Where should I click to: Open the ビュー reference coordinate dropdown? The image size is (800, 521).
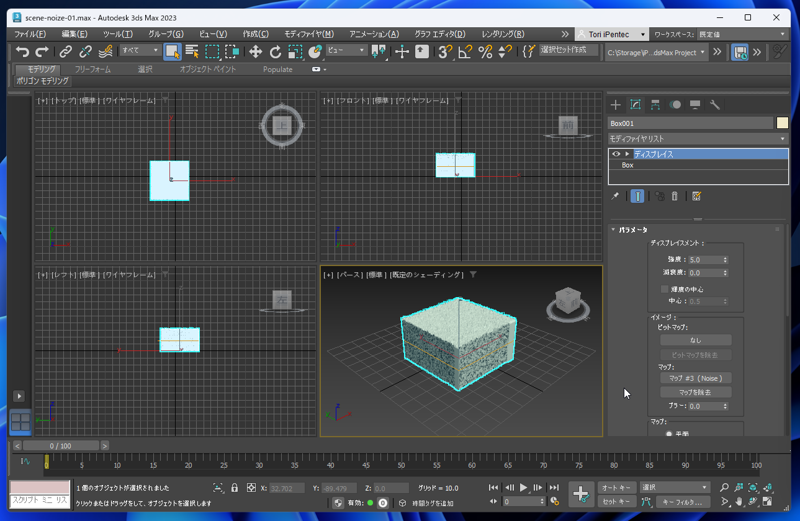(346, 50)
